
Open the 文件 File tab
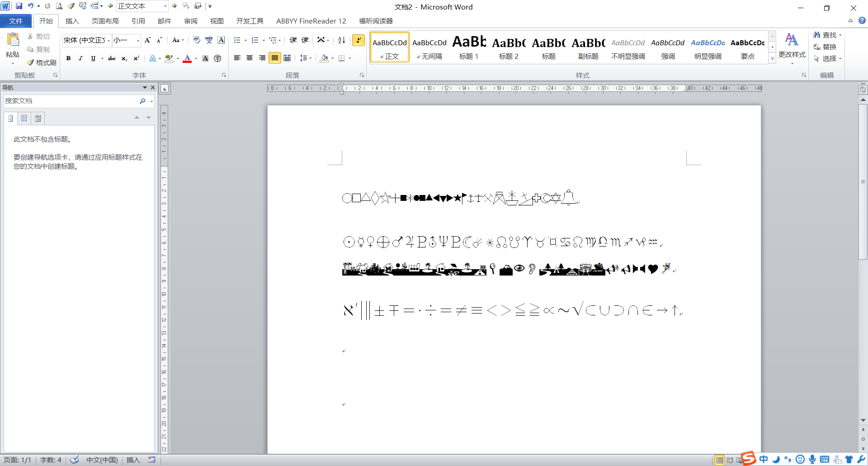tap(16, 21)
